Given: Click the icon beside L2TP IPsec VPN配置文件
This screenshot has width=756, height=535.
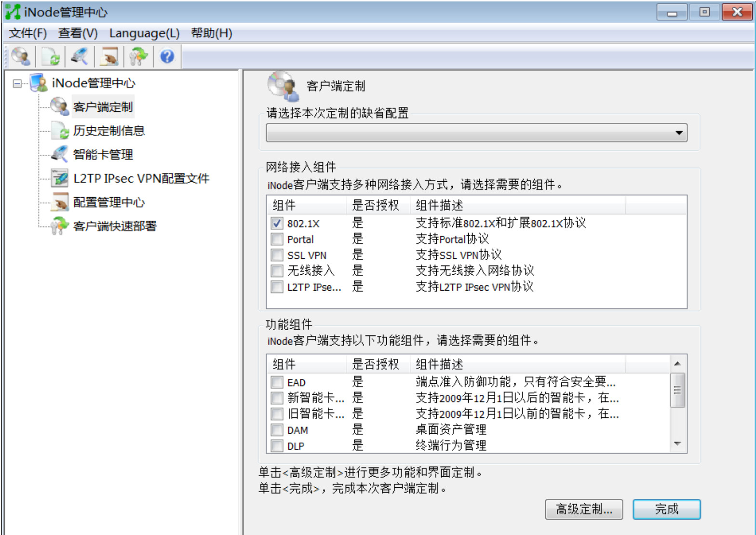Looking at the screenshot, I should pyautogui.click(x=60, y=178).
